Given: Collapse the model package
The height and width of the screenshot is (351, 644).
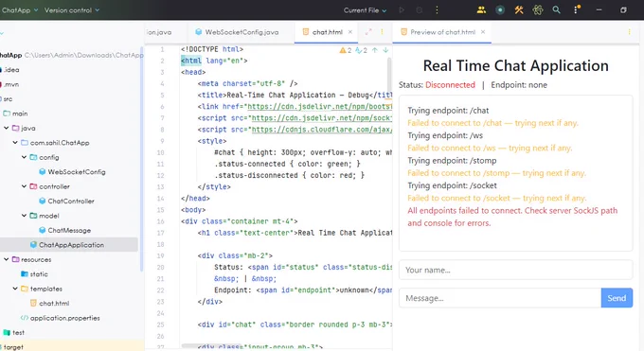Looking at the screenshot, I should tap(25, 216).
